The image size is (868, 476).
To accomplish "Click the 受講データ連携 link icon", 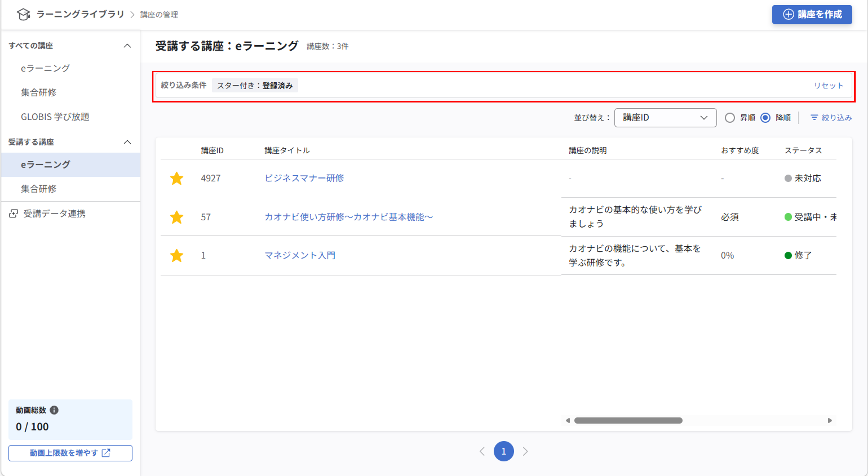I will click(13, 213).
